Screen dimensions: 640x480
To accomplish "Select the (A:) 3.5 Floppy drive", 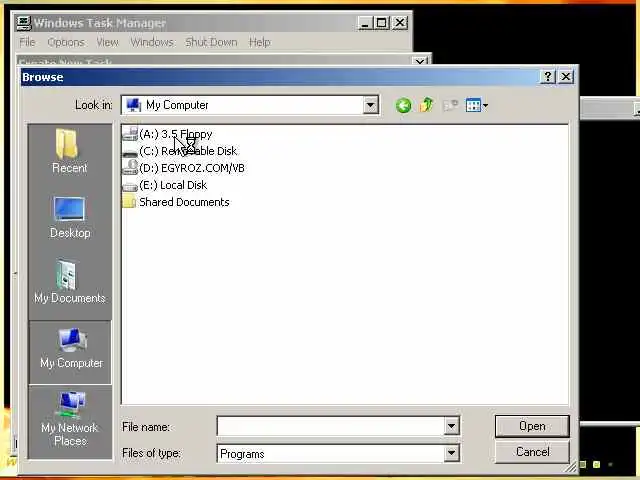I will (167, 134).
